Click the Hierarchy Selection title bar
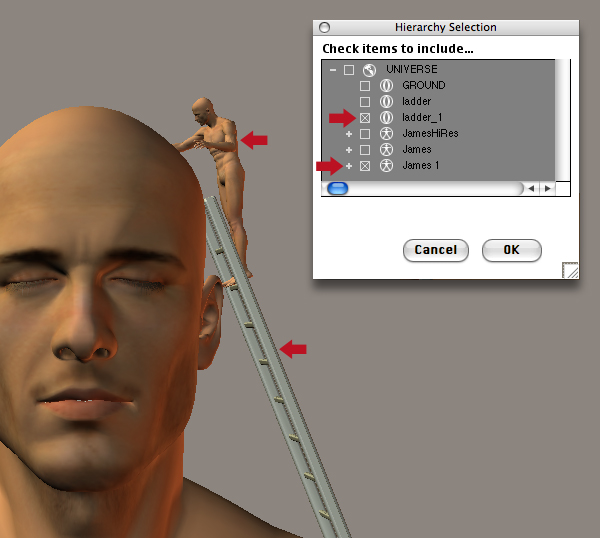 click(446, 28)
